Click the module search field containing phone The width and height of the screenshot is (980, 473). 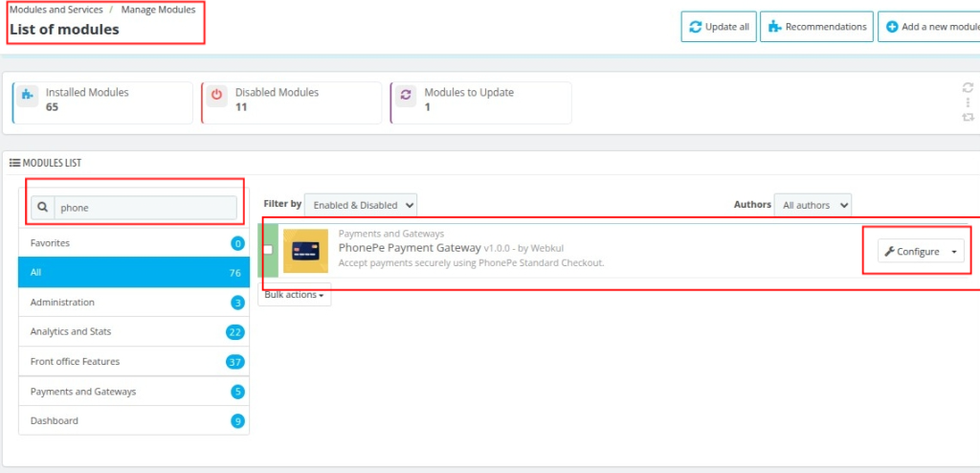pos(145,208)
